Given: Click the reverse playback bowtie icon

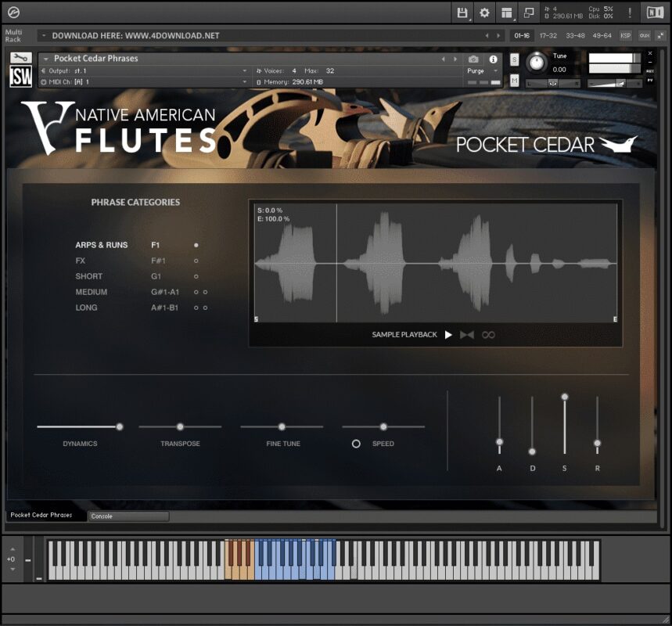Looking at the screenshot, I should (x=467, y=335).
